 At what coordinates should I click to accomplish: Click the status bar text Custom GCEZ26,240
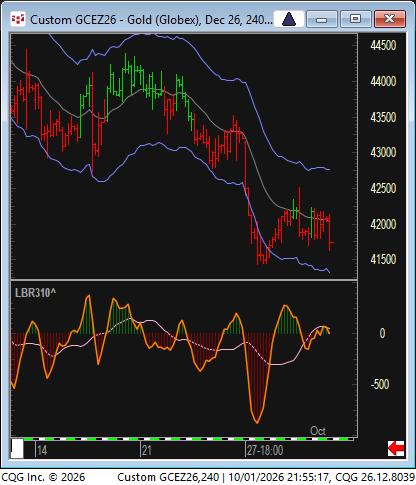pos(168,477)
